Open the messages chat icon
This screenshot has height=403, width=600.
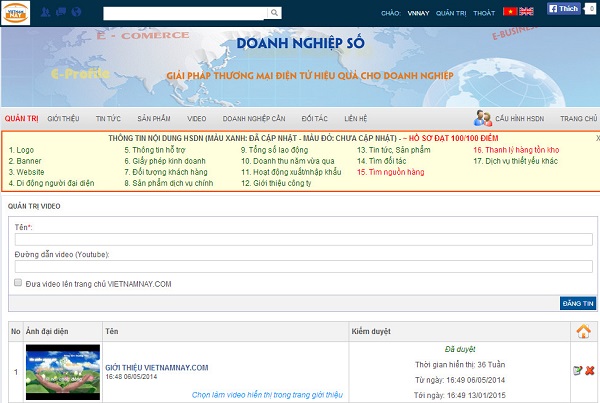61,12
